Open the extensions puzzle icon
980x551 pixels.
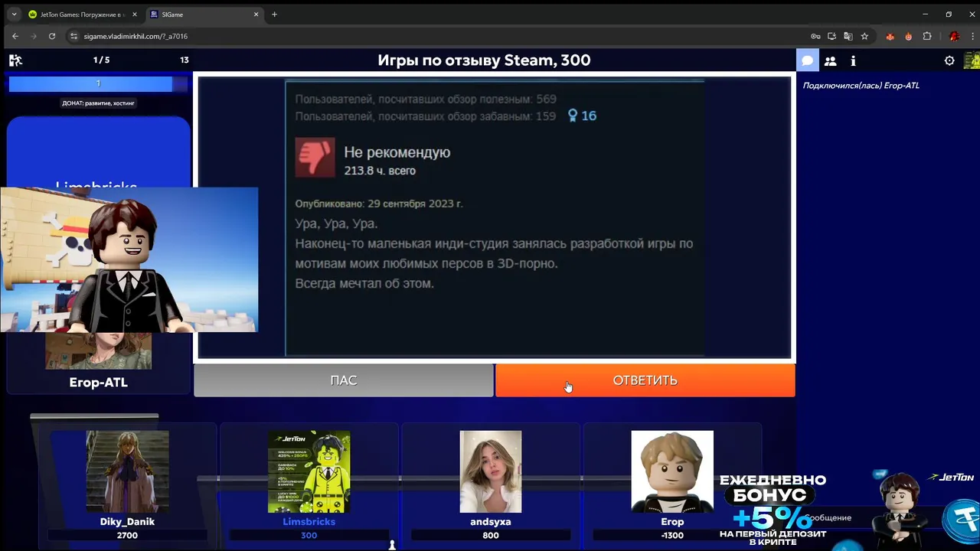click(x=927, y=36)
